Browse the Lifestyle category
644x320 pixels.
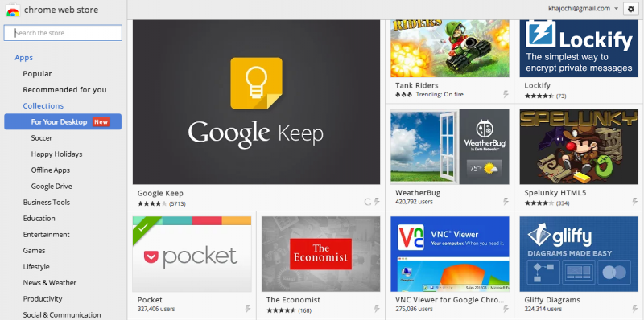(36, 267)
